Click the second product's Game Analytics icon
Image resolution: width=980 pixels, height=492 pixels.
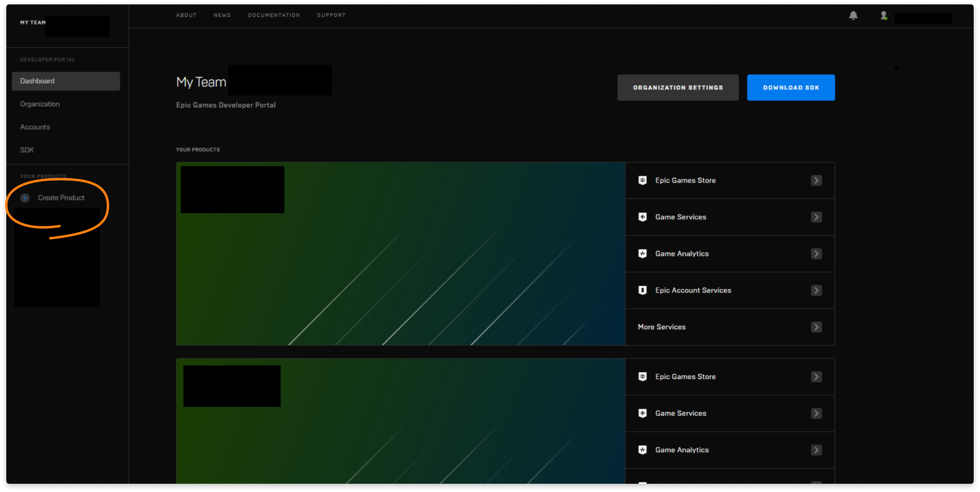pos(642,450)
